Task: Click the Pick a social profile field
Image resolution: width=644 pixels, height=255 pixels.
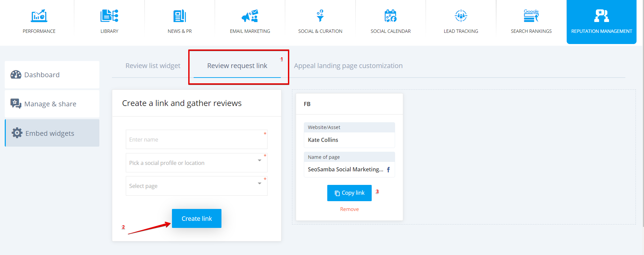Action: click(x=196, y=163)
